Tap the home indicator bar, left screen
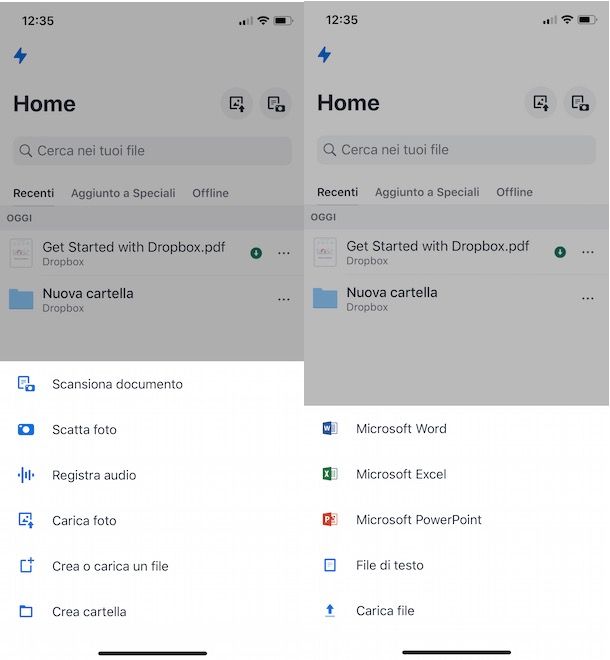 point(152,654)
